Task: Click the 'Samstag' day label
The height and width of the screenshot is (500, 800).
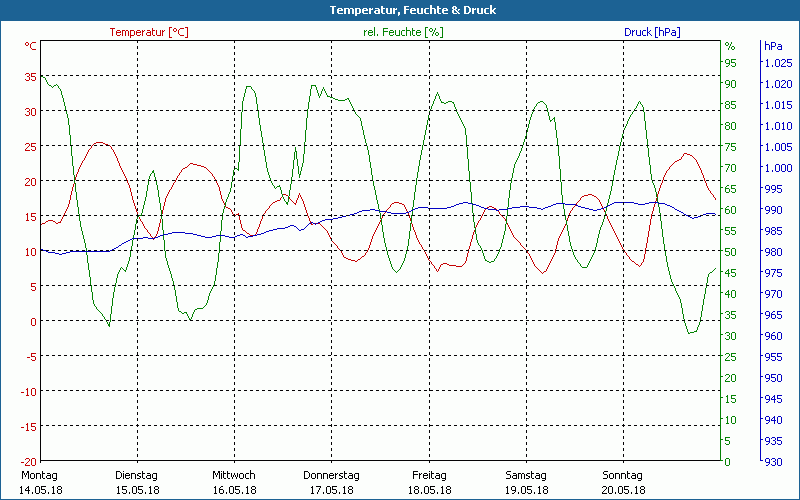Action: click(526, 475)
